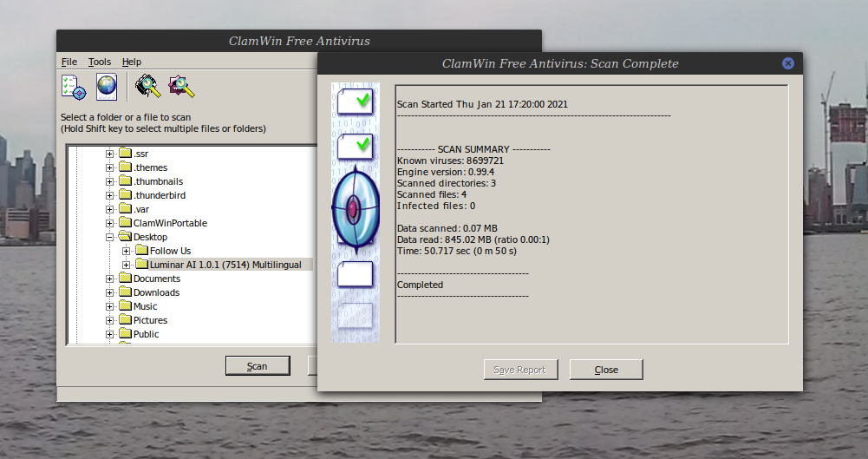This screenshot has height=459, width=868.
Task: Select the Public tree row label
Action: coord(147,334)
